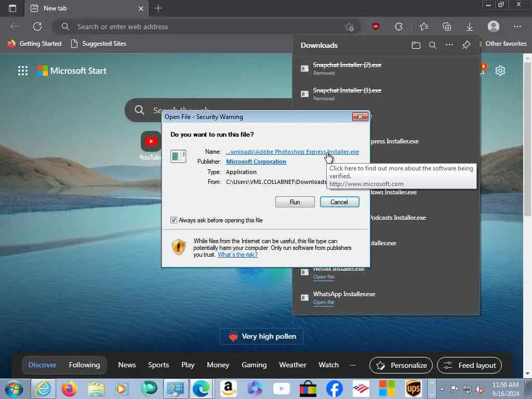Click the Adobe Photoshop Express Installer.exe name link
This screenshot has height=399, width=532.
tap(292, 152)
